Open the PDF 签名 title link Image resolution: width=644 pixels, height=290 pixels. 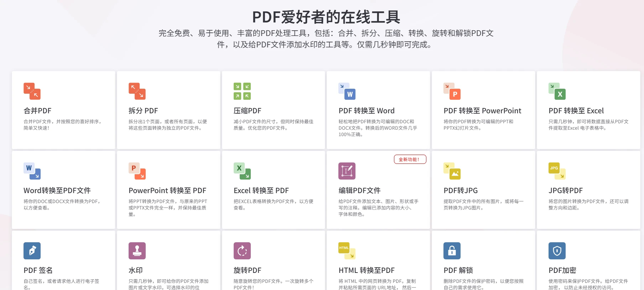38,270
